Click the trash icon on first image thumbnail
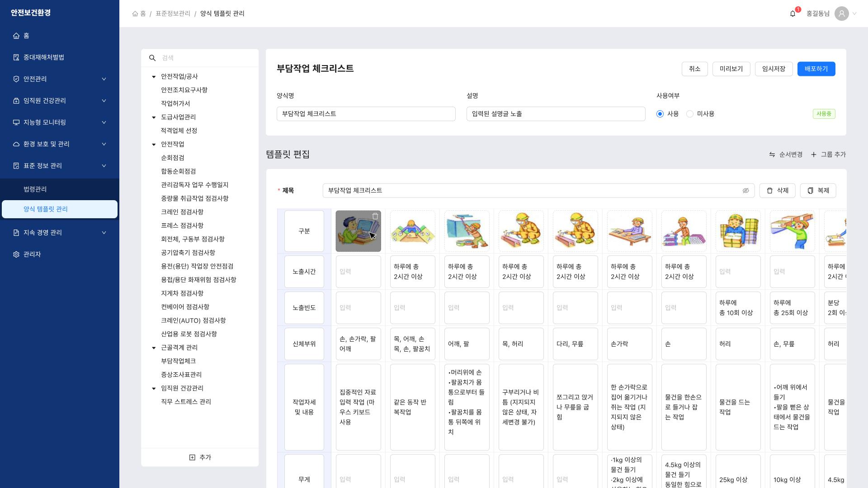Viewport: 868px width, 488px height. [x=375, y=216]
